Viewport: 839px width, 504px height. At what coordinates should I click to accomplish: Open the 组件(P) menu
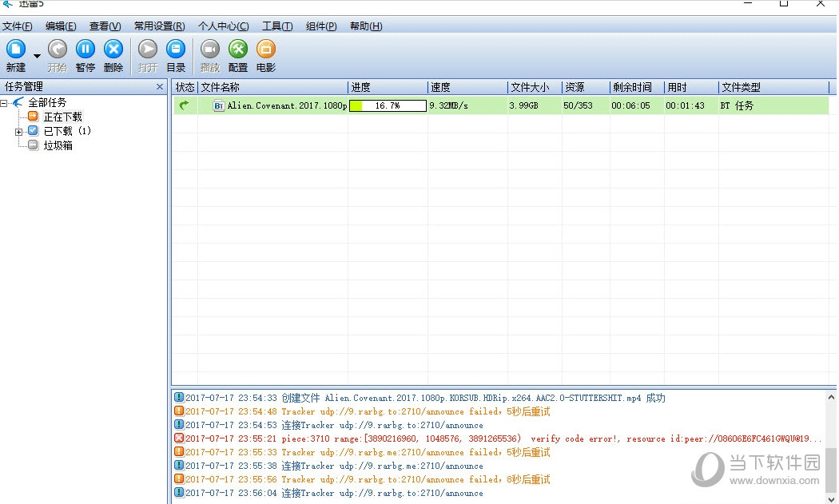coord(321,26)
